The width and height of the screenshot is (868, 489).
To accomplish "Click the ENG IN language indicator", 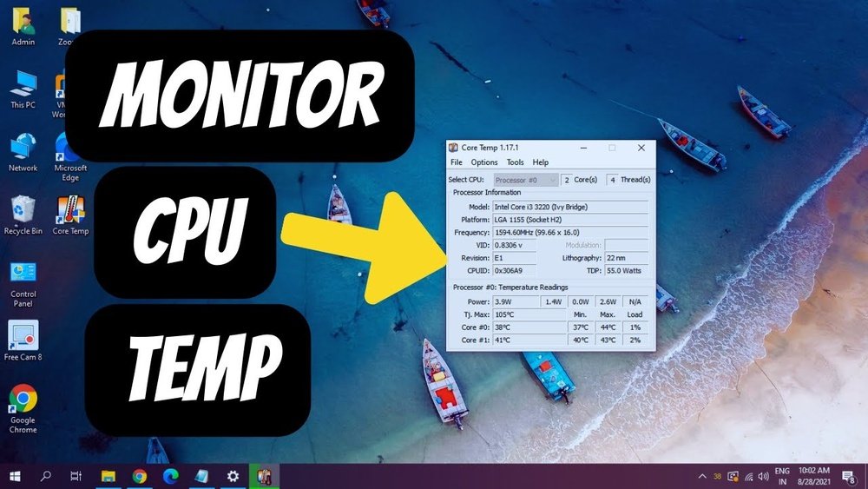I will point(782,476).
